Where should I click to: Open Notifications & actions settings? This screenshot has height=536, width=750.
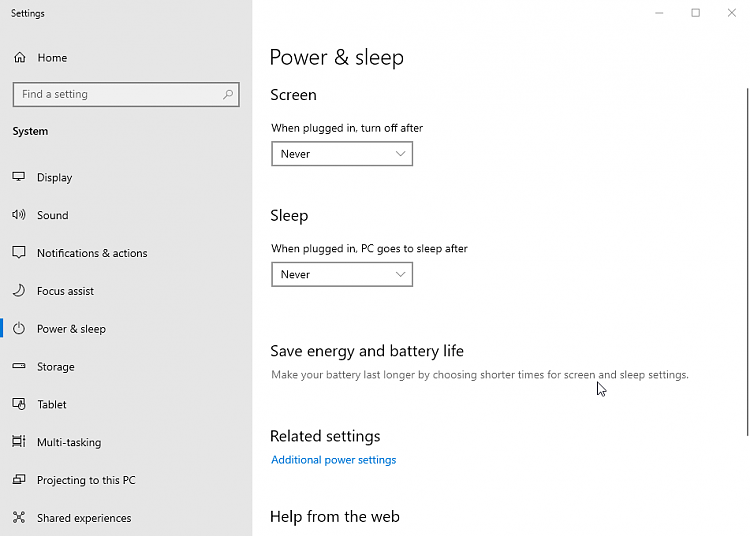[92, 253]
